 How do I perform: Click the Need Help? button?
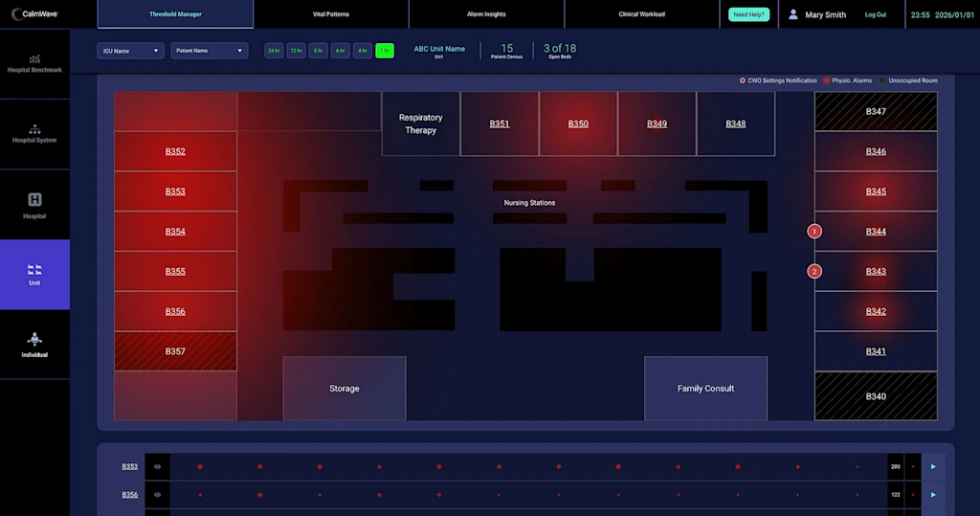(x=748, y=14)
